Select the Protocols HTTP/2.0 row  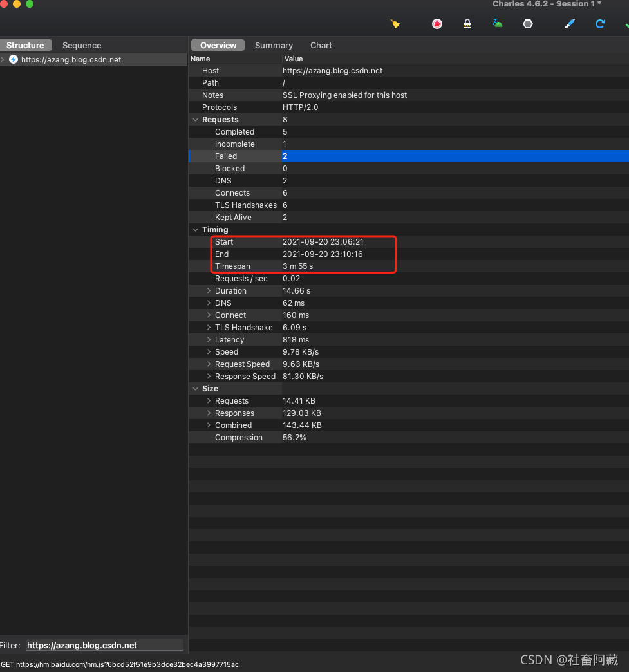point(409,107)
